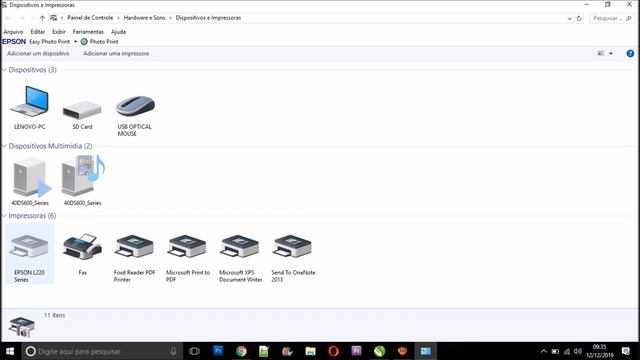Click the clock and date in taskbar
The height and width of the screenshot is (360, 640).
pos(600,351)
